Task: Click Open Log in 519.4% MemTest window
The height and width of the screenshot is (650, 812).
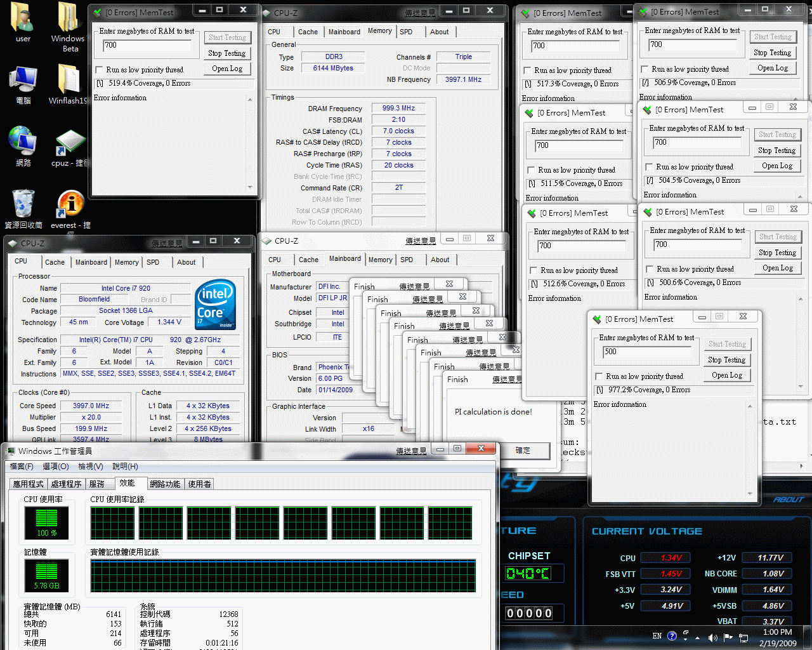Action: coord(227,69)
